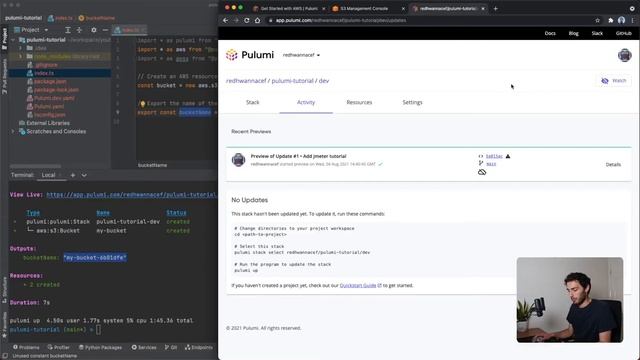
Task: Go to the Settings tab
Action: tap(412, 102)
